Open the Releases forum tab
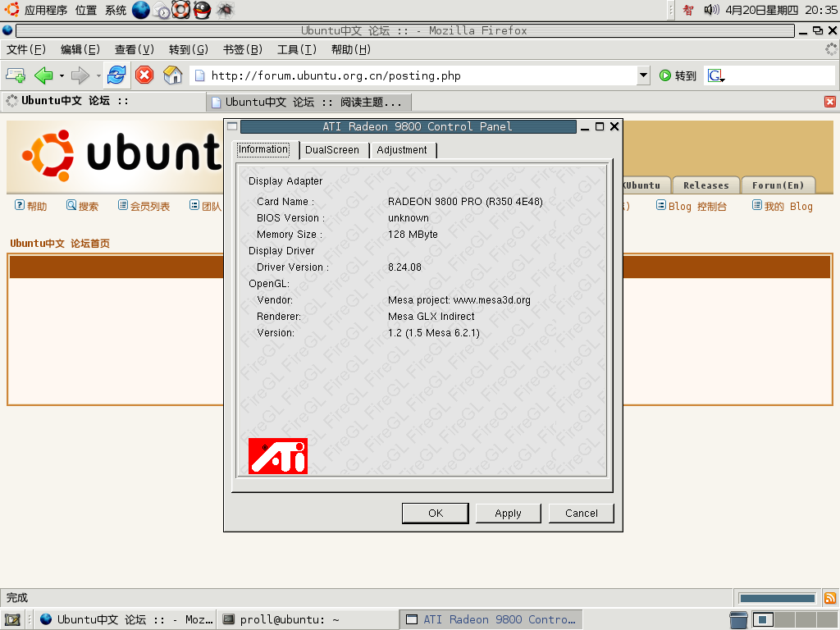 (706, 185)
